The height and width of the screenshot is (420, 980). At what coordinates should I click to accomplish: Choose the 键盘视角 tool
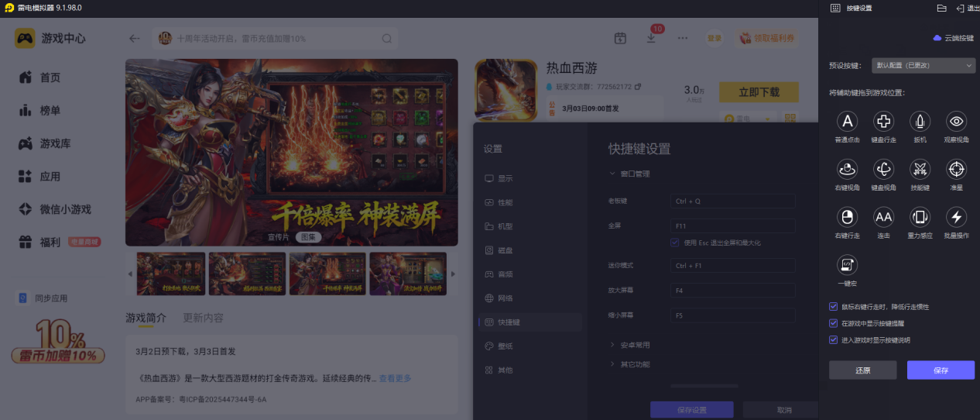pos(884,169)
